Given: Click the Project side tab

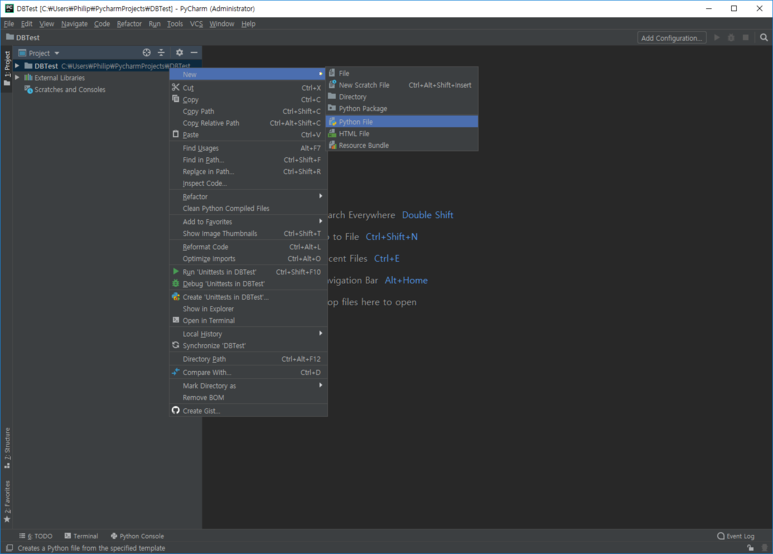Looking at the screenshot, I should [7, 68].
